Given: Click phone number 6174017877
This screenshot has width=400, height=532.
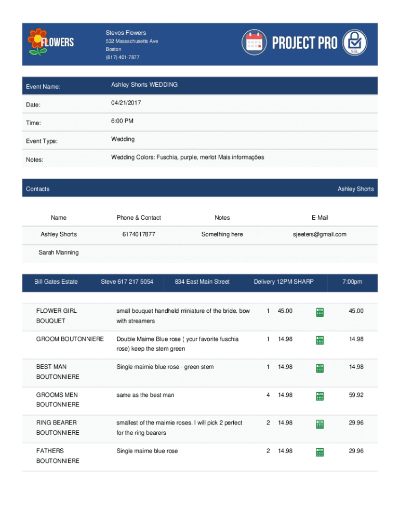Looking at the screenshot, I should tap(139, 234).
